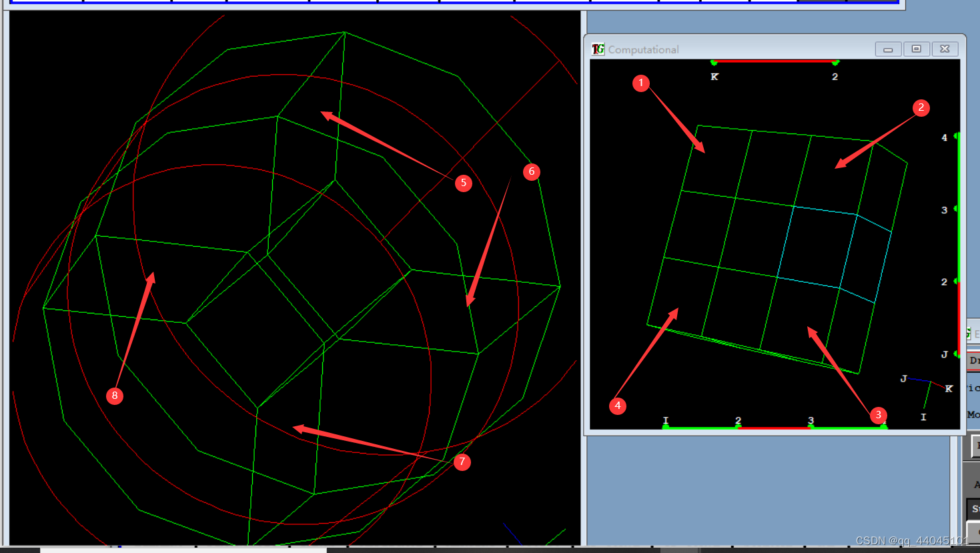
Task: Click the green arrowhead beside label K
Action: tap(714, 62)
